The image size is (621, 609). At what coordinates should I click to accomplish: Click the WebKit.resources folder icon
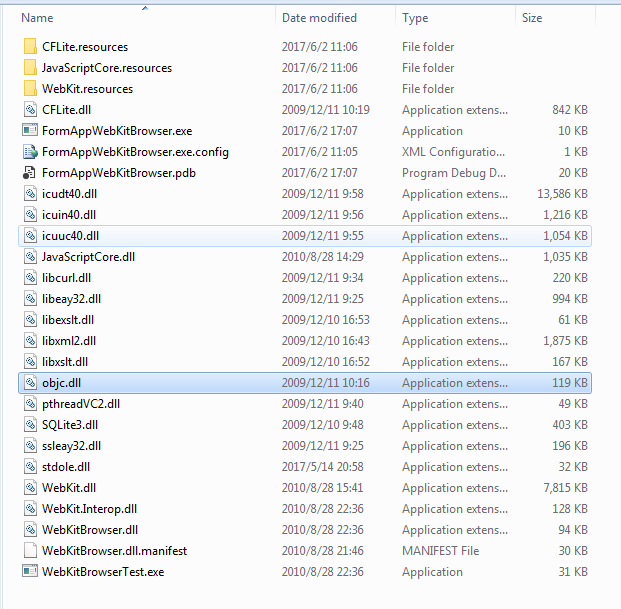pyautogui.click(x=30, y=88)
